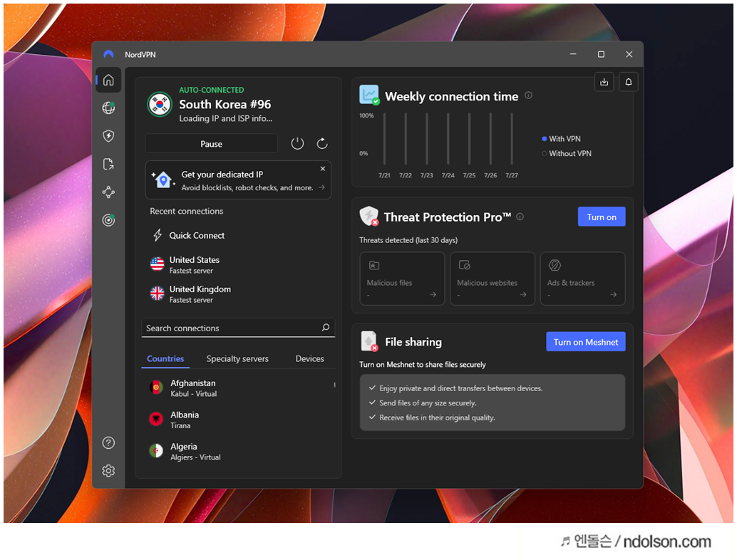Viewport: 737px width, 560px height.
Task: Click the South Korea #96 server name
Action: [225, 104]
